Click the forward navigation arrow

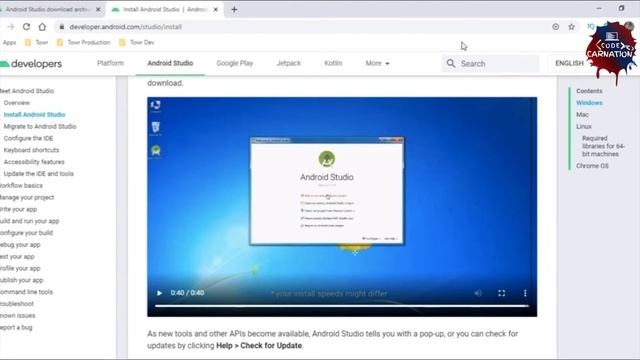coord(11,27)
